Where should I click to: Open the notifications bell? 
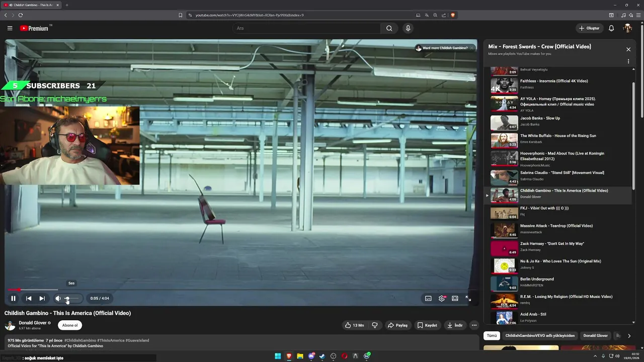[x=611, y=28]
